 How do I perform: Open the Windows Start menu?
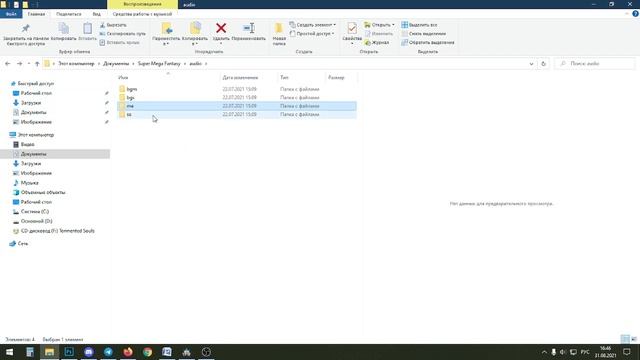pos(9,352)
